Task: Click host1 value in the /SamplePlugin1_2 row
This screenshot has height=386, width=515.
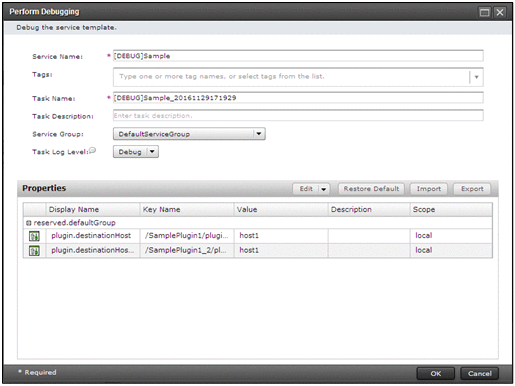Action: tap(249, 250)
